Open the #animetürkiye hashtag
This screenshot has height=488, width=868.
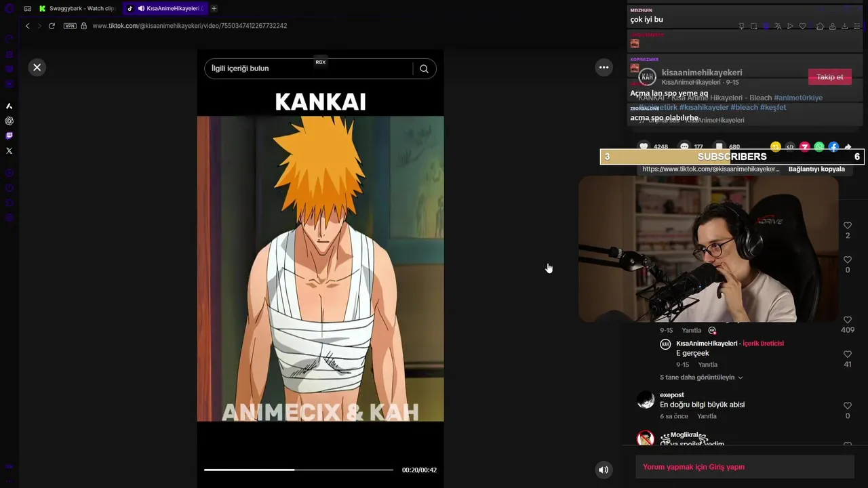pos(798,98)
